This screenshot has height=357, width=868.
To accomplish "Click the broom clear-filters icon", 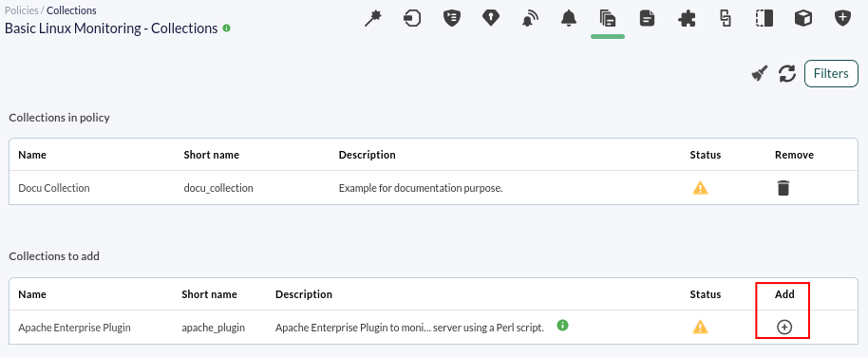I will 760,74.
